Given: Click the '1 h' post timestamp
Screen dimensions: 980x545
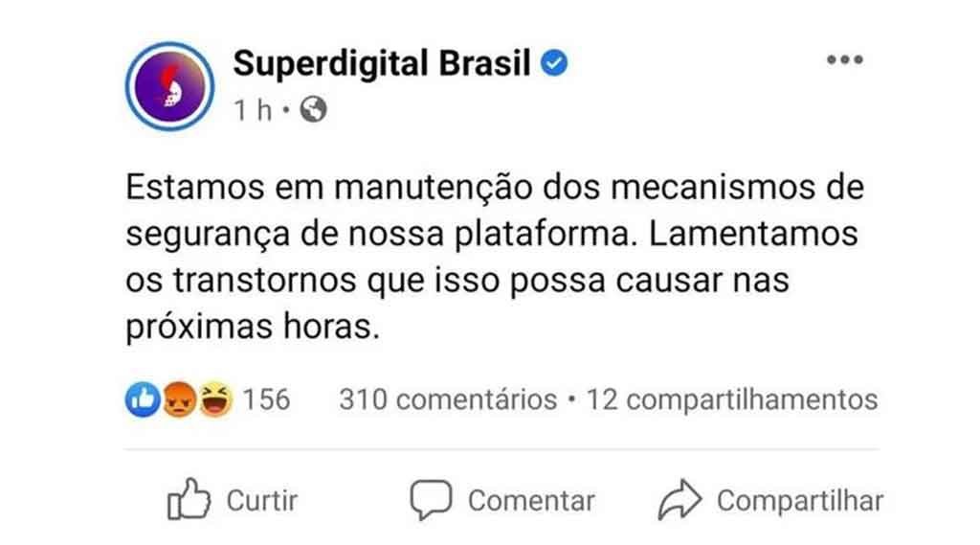Looking at the screenshot, I should (253, 111).
